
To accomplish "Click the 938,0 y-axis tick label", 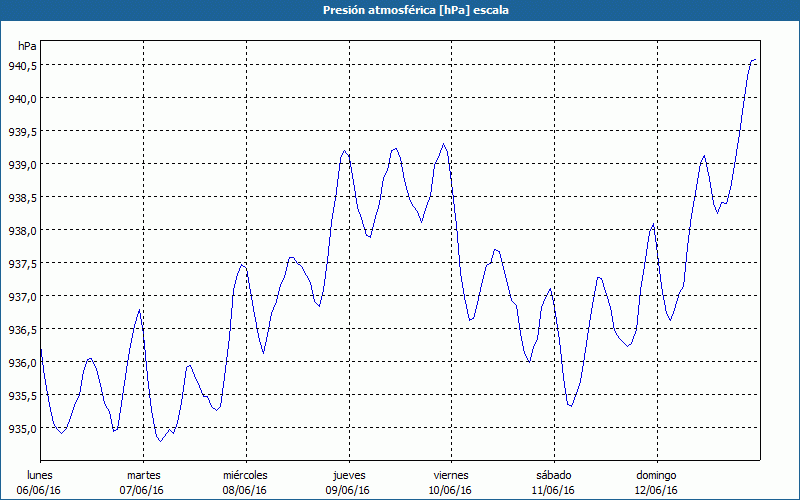I will 22,230.
